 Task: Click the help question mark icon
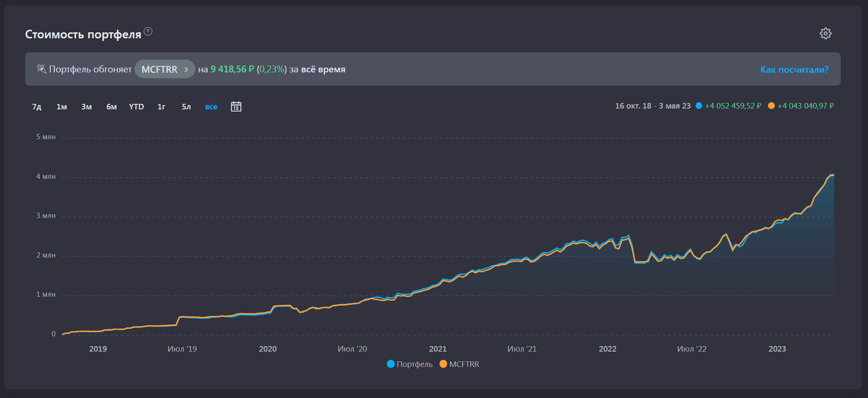[148, 31]
